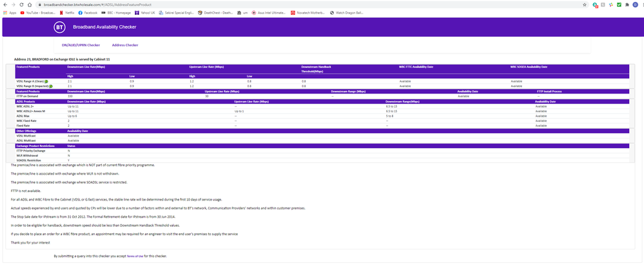Viewport: 644px width, 270px height.
Task: Click the grey square extension icon
Action: (603, 5)
